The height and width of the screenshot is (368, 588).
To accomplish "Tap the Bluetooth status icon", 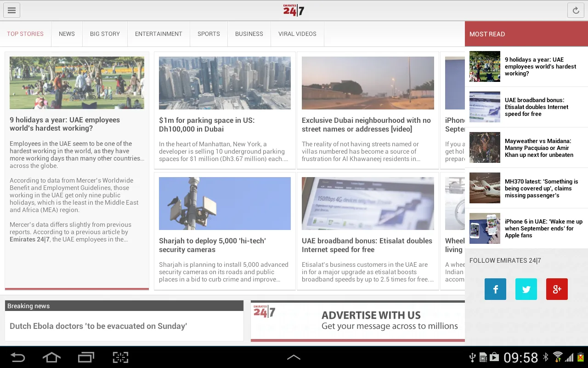I will coord(546,357).
